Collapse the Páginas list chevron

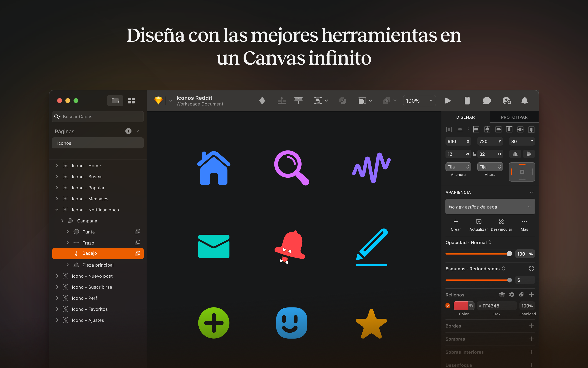coord(138,131)
